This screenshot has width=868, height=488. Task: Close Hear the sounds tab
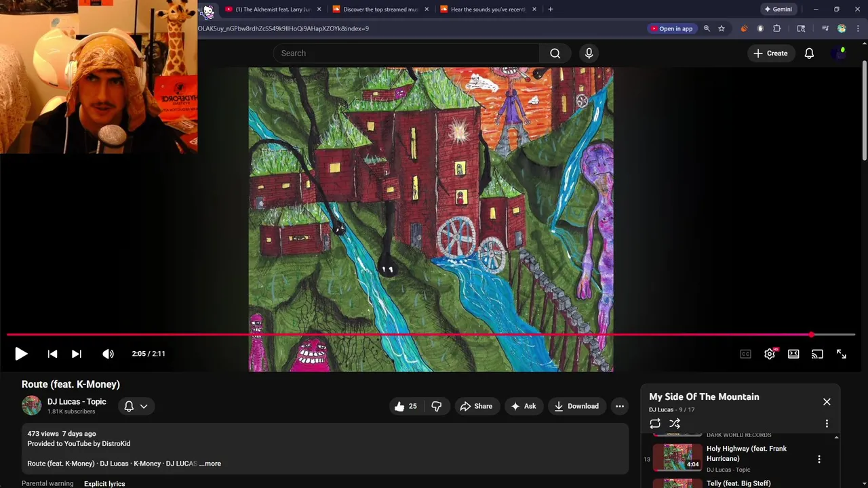534,9
